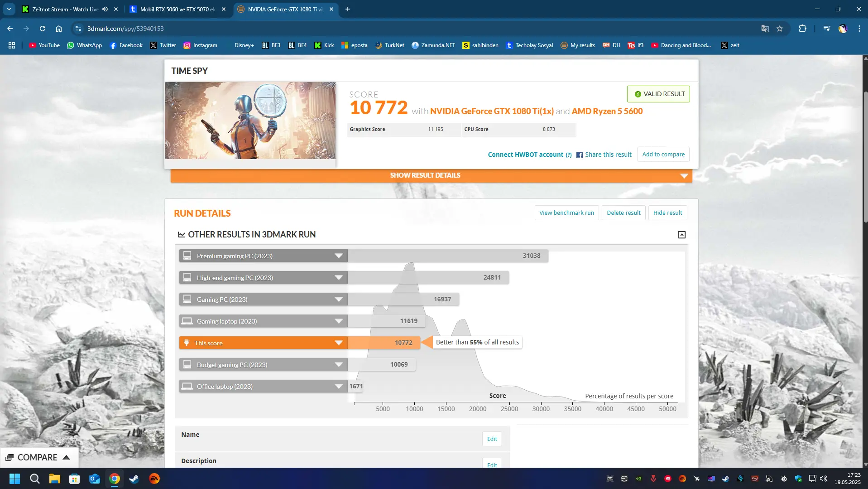Go to browser home page

point(59,29)
